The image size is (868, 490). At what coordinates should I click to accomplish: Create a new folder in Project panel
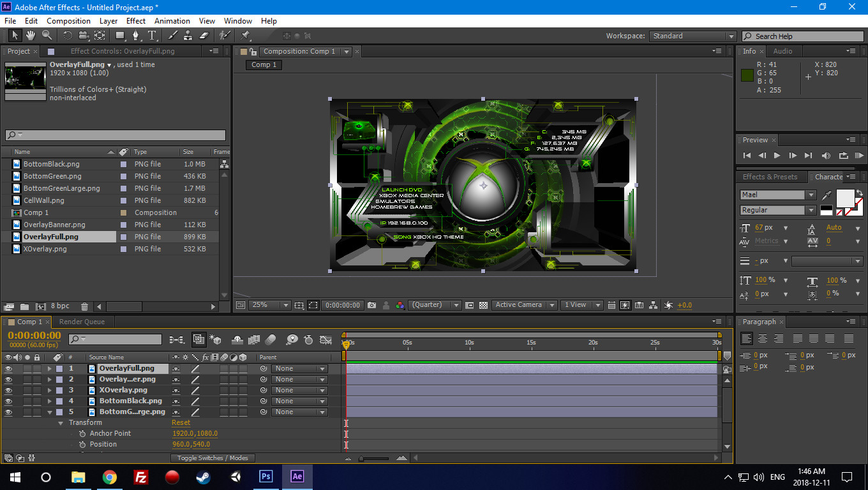pyautogui.click(x=24, y=307)
